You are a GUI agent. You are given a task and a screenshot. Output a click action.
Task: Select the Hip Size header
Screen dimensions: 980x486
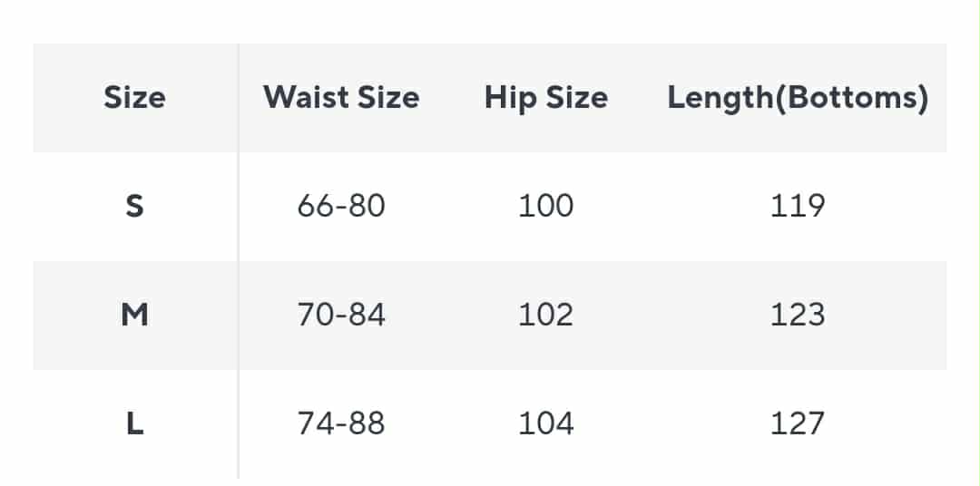[545, 97]
